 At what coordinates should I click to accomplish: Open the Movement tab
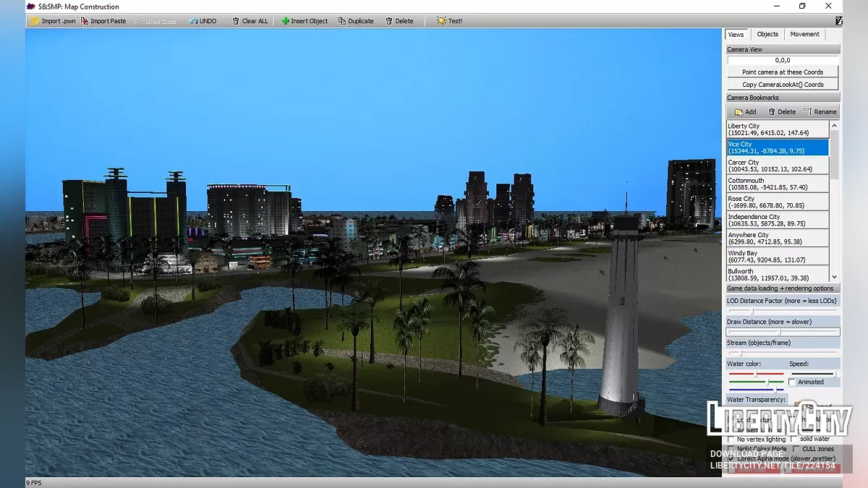pyautogui.click(x=804, y=34)
